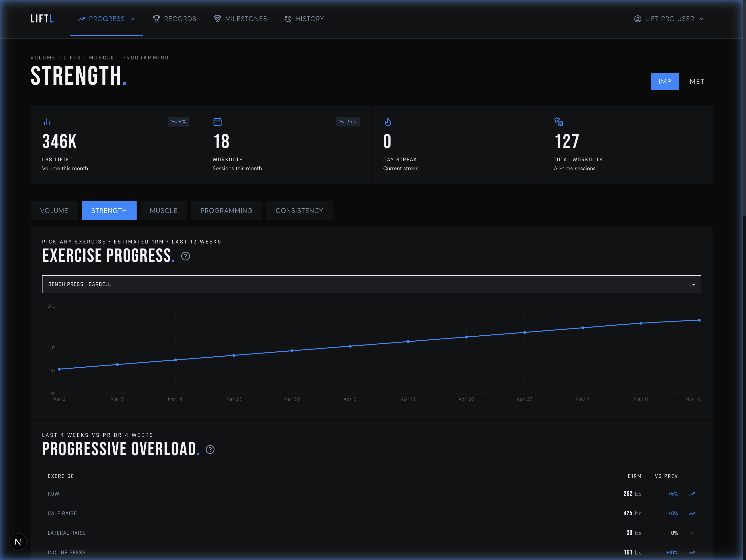Click the trend icon in Calf Raise row
Screen dimensions: 746x560
click(692, 513)
